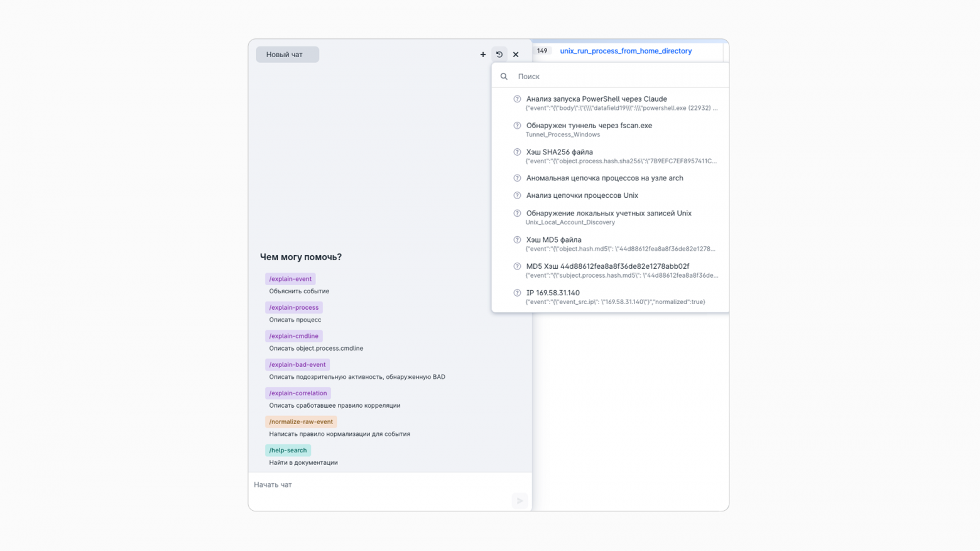The width and height of the screenshot is (980, 551).
Task: Click the search magnifier icon
Action: (x=504, y=77)
